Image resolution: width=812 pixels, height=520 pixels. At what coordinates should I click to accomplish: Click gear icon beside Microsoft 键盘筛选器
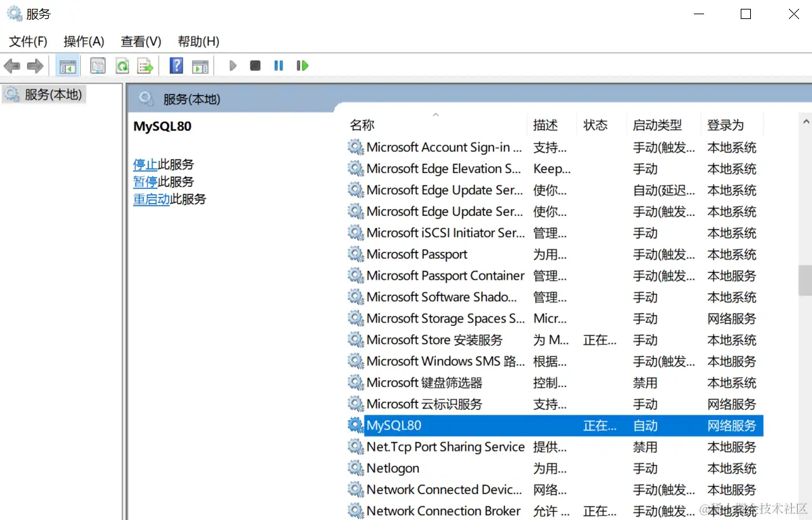point(355,383)
